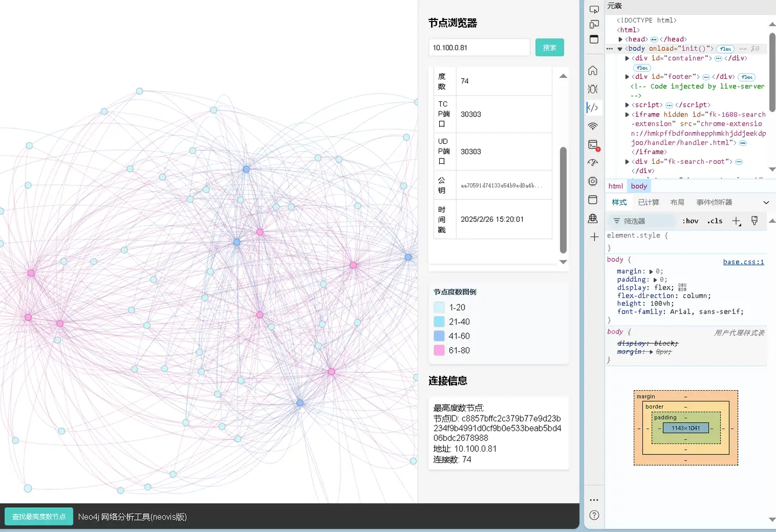Image resolution: width=776 pixels, height=532 pixels.
Task: Open the Memory chip icon tool
Action: click(x=593, y=181)
